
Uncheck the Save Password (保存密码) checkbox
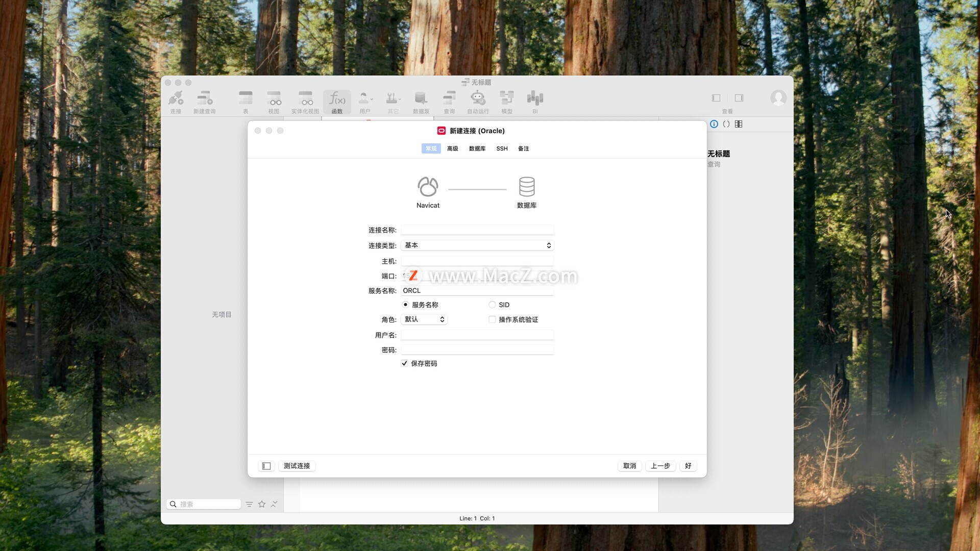404,363
